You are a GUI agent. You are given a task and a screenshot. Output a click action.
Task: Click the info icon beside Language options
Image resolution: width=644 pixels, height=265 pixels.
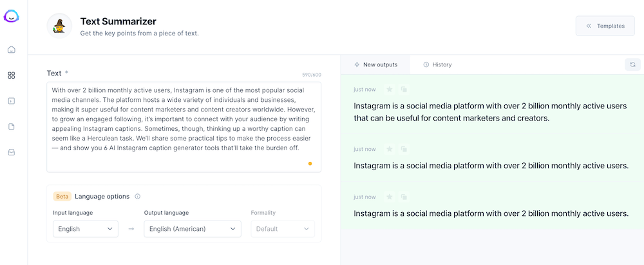138,197
